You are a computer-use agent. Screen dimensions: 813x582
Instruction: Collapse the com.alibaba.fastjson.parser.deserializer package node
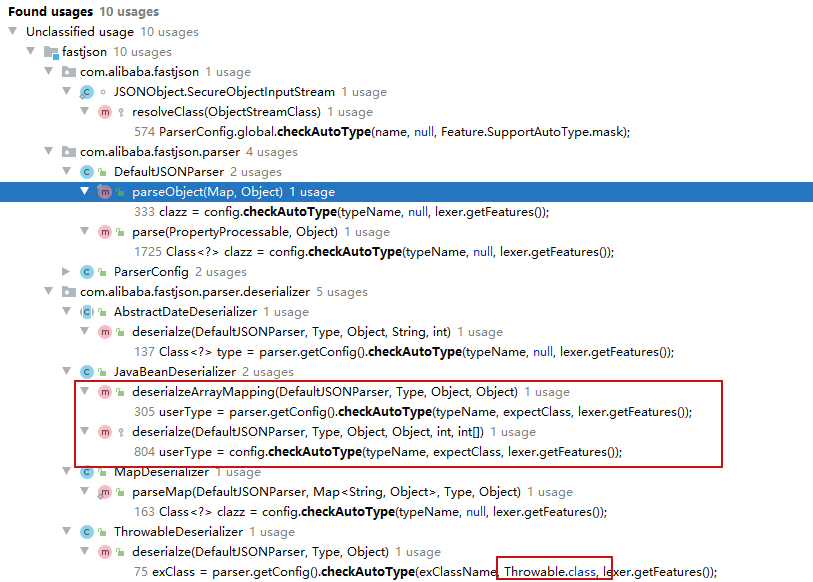pyautogui.click(x=49, y=291)
